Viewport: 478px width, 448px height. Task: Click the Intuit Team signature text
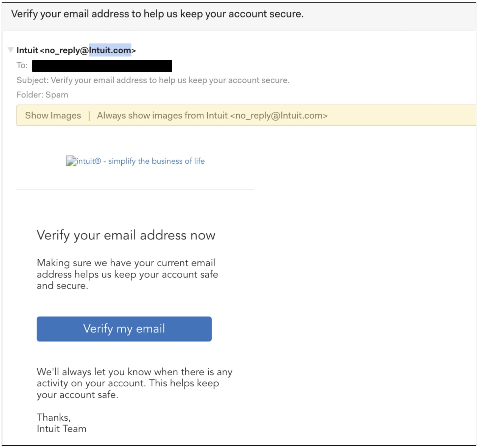point(61,429)
